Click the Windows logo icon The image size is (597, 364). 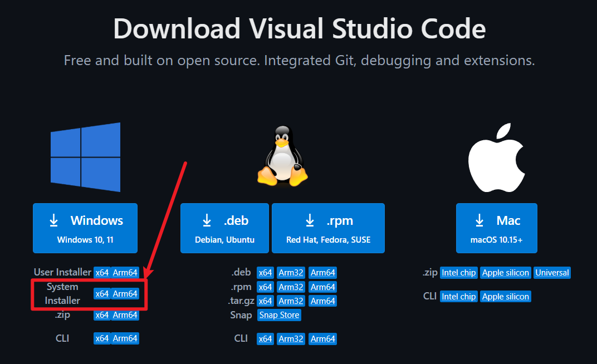(x=85, y=157)
